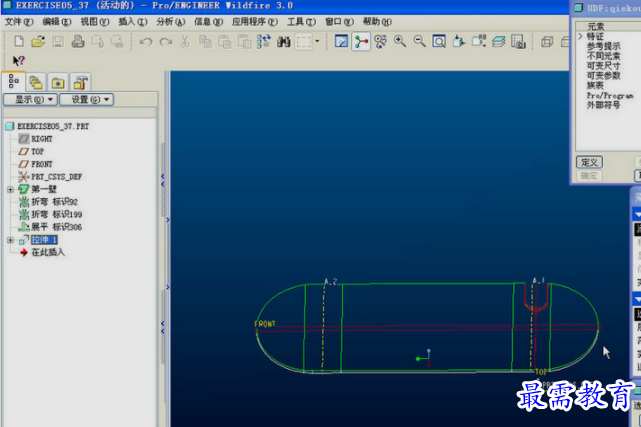
Task: Click the 定义 button in UDF dialog
Action: click(x=589, y=162)
